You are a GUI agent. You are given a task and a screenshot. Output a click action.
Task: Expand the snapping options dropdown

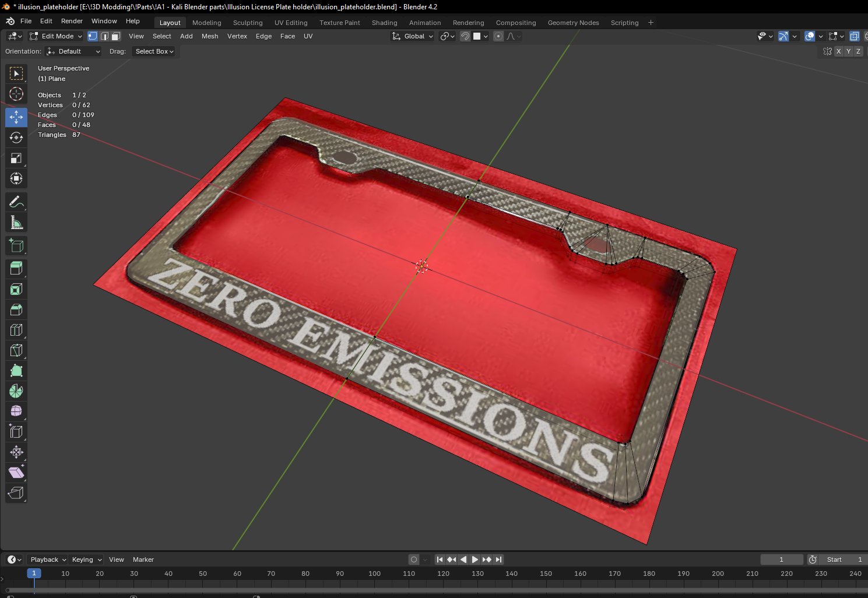click(x=481, y=36)
